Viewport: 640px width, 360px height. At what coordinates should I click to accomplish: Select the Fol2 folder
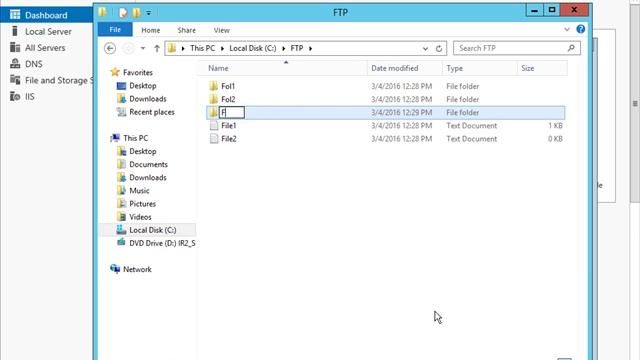click(x=228, y=99)
